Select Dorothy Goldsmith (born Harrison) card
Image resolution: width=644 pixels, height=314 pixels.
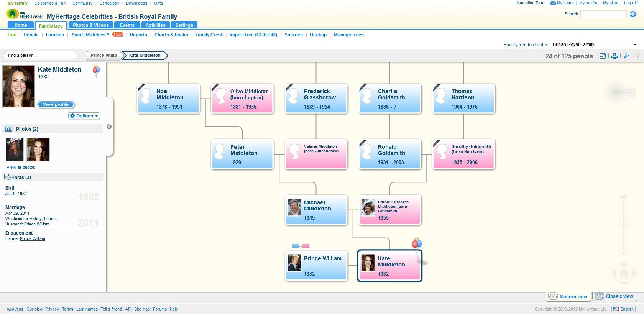(464, 154)
